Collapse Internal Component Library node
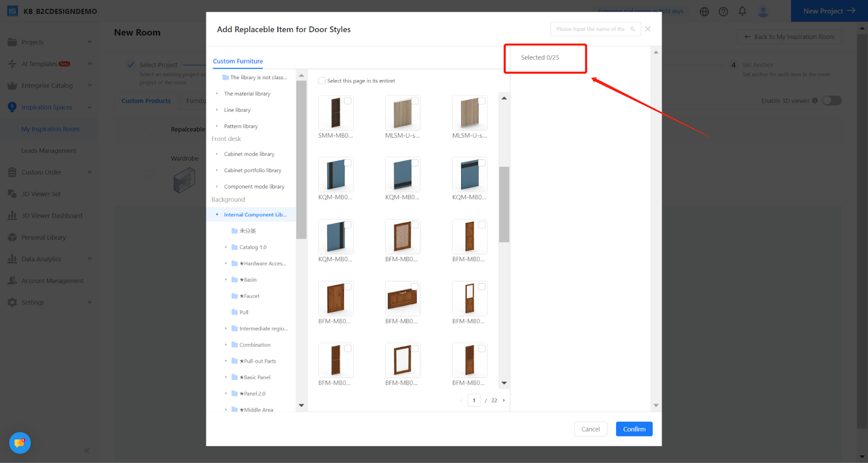This screenshot has height=463, width=868. pyautogui.click(x=217, y=215)
